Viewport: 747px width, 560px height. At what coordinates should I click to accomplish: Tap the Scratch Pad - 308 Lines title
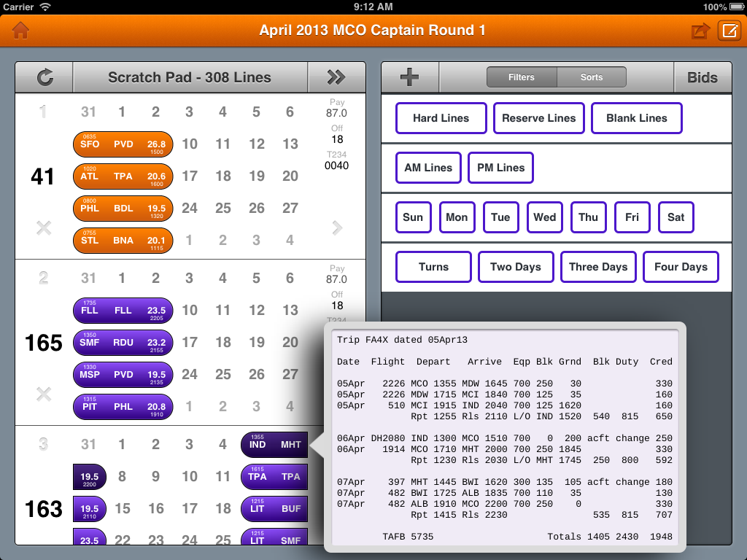(x=190, y=77)
